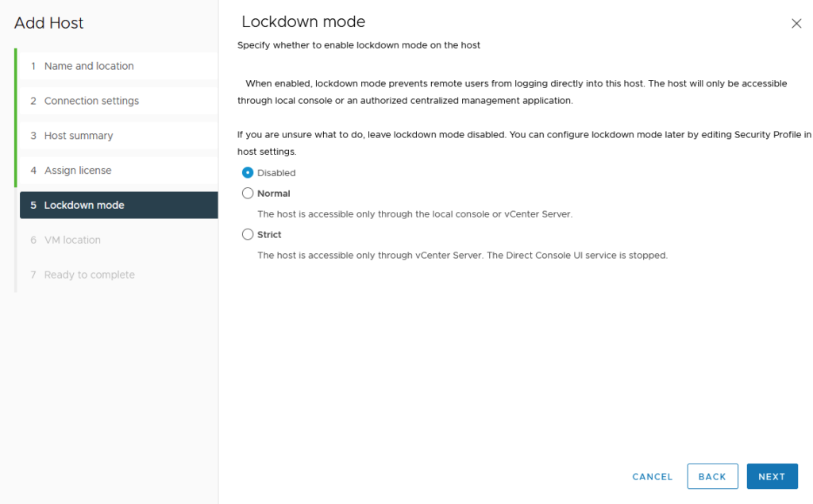Screen dimensions: 813x504
Task: Click the "Specify whether to enable" subtitle
Action: tap(359, 45)
